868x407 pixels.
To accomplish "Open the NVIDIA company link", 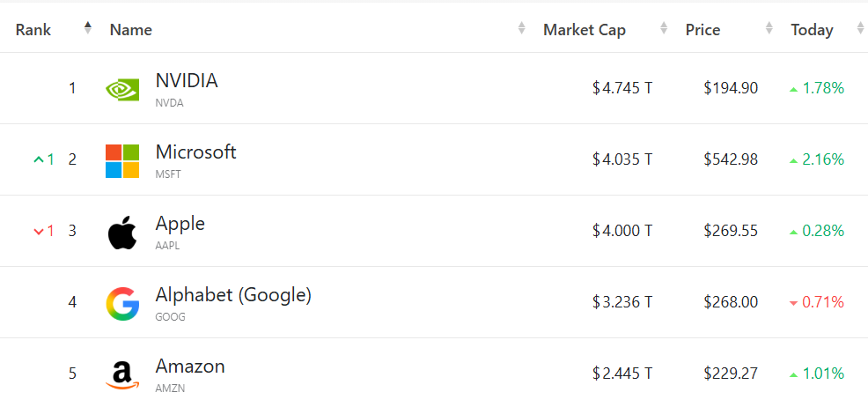I will (187, 81).
